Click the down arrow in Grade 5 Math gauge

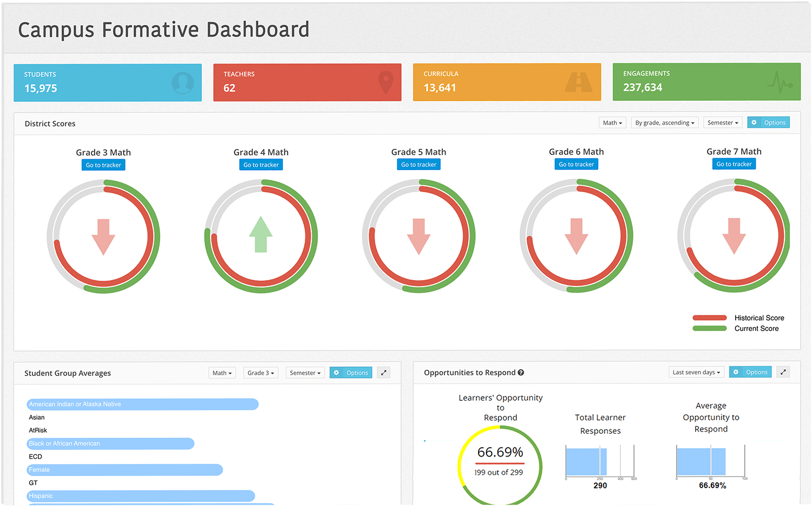pos(418,237)
